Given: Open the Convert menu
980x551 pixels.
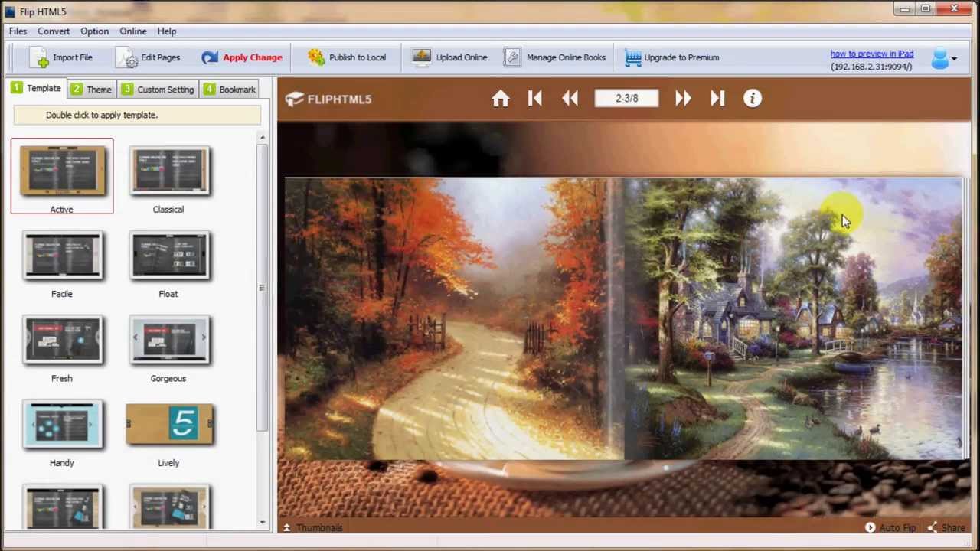Looking at the screenshot, I should coord(54,31).
